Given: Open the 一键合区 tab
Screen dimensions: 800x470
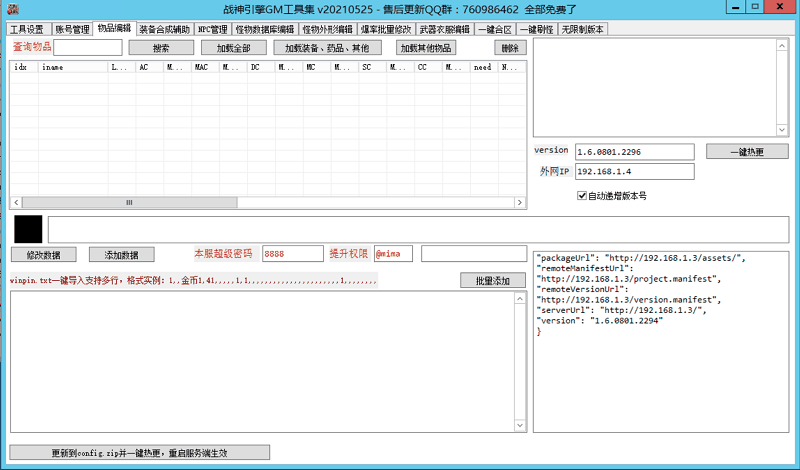Looking at the screenshot, I should point(494,29).
